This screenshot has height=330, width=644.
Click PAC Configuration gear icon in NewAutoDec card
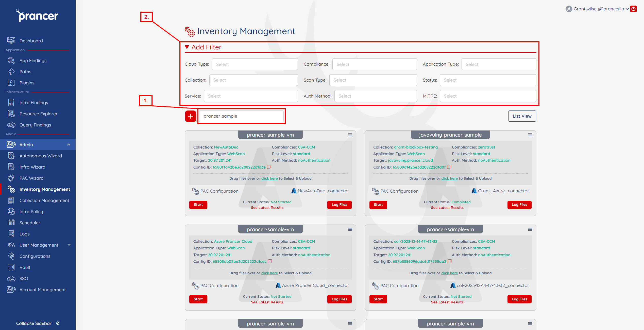[x=195, y=191]
